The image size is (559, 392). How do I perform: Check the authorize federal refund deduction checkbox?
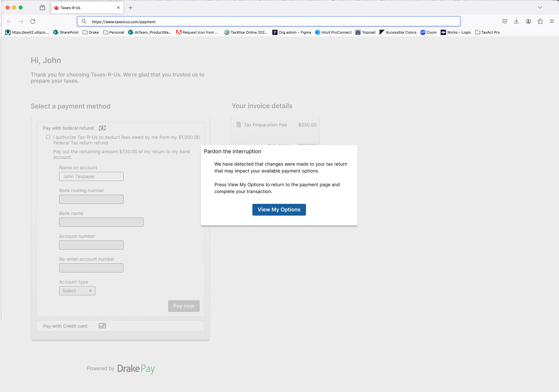point(48,137)
